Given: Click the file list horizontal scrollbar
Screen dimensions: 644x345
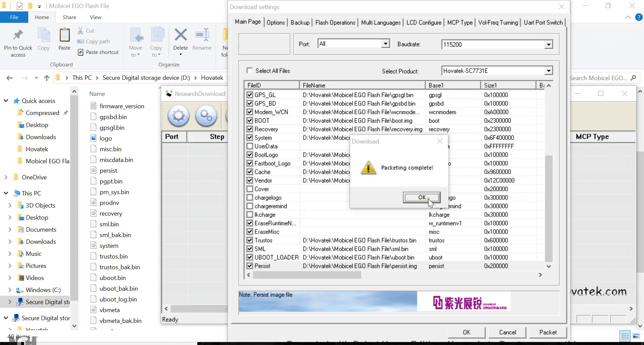Looking at the screenshot, I should click(x=307, y=275).
